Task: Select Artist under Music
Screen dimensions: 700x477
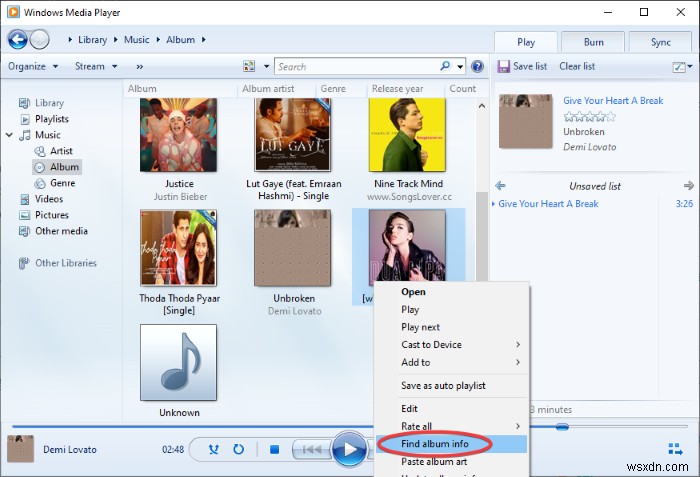Action: pos(61,151)
